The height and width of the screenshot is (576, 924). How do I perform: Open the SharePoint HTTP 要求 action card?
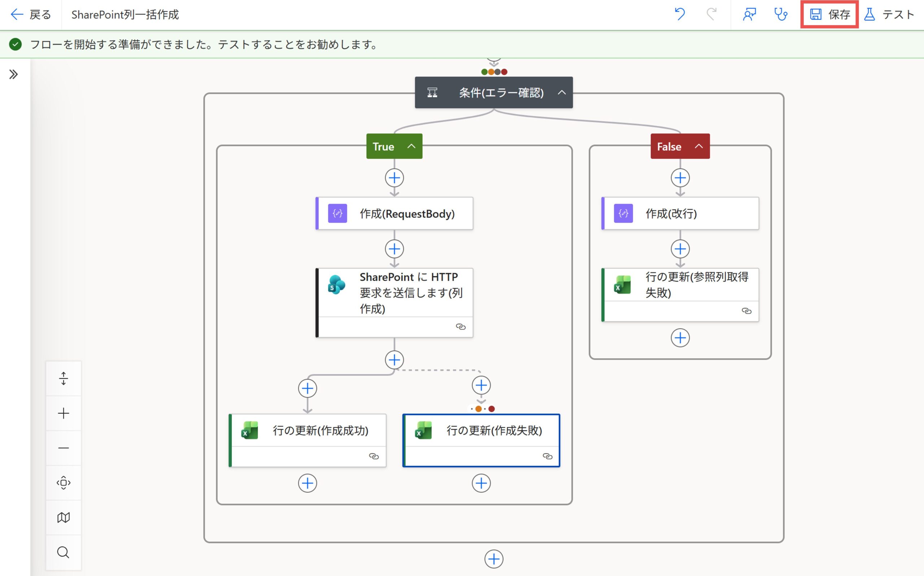point(395,303)
